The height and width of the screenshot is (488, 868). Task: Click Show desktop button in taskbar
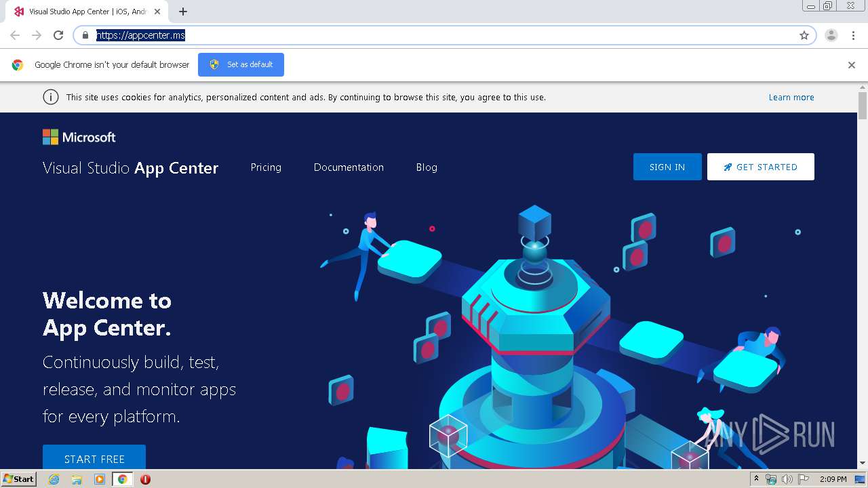[x=861, y=479]
